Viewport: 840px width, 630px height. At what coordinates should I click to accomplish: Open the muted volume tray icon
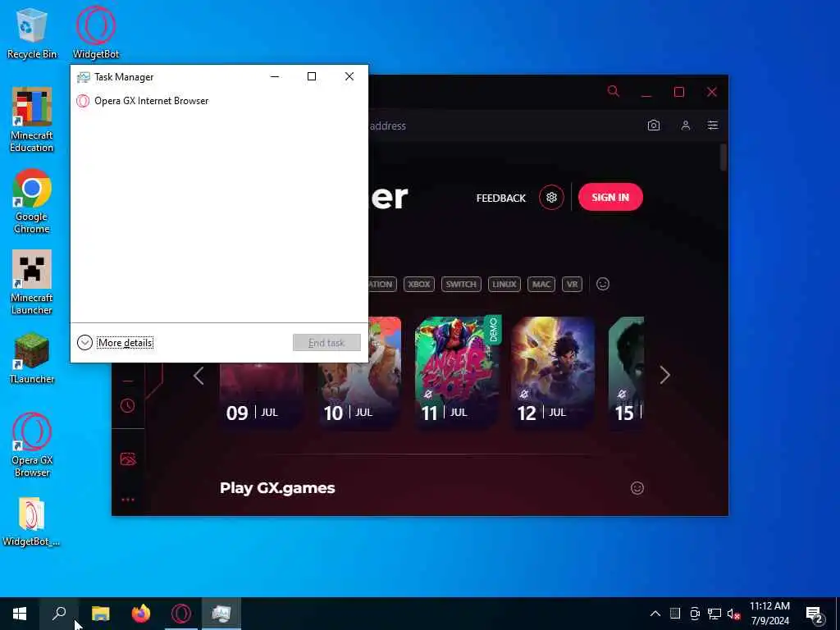pos(733,614)
